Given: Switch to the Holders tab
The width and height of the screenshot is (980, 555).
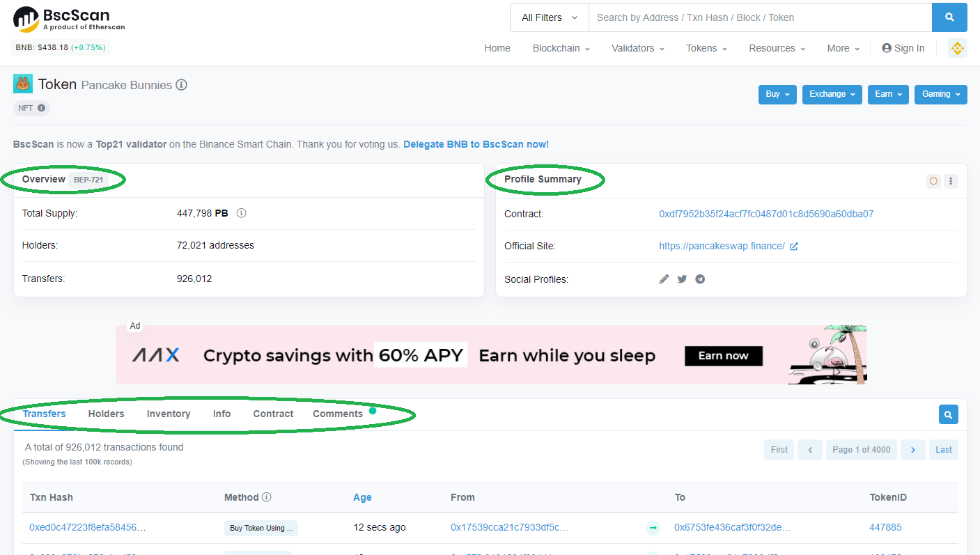Looking at the screenshot, I should point(106,414).
